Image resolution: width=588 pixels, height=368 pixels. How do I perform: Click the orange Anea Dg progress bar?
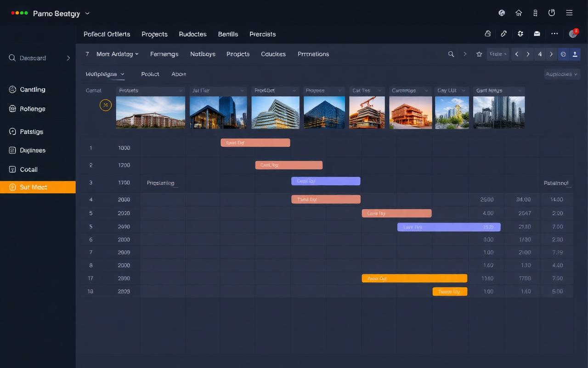point(413,278)
